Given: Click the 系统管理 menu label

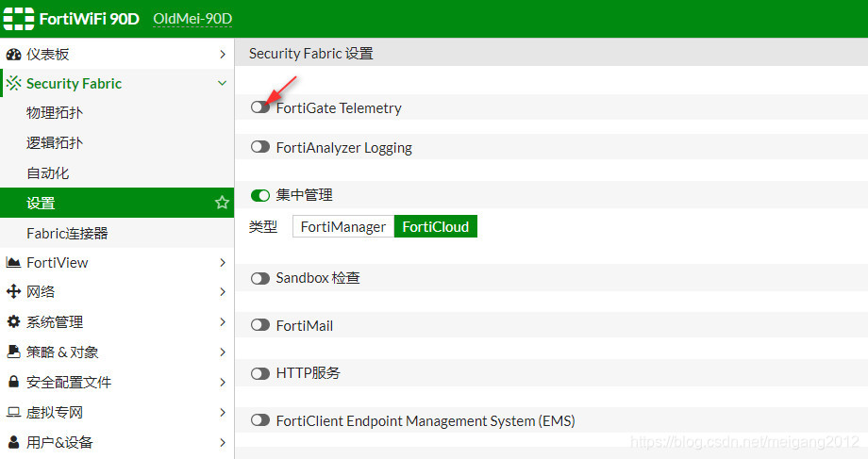Looking at the screenshot, I should coord(55,321).
